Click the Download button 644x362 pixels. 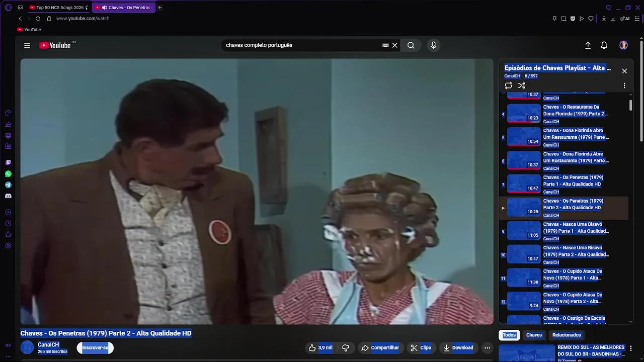point(458,347)
